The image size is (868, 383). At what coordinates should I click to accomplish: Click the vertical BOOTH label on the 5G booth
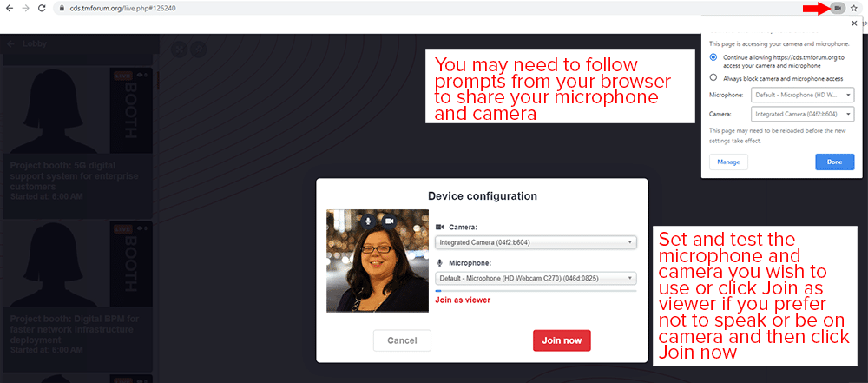pos(130,110)
